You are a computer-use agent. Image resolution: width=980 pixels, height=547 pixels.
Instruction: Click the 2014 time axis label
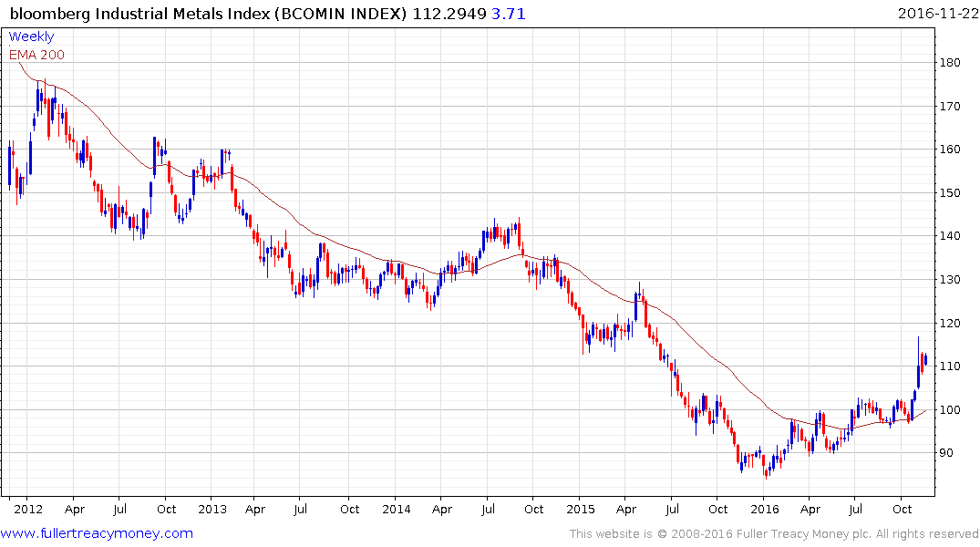pos(397,510)
